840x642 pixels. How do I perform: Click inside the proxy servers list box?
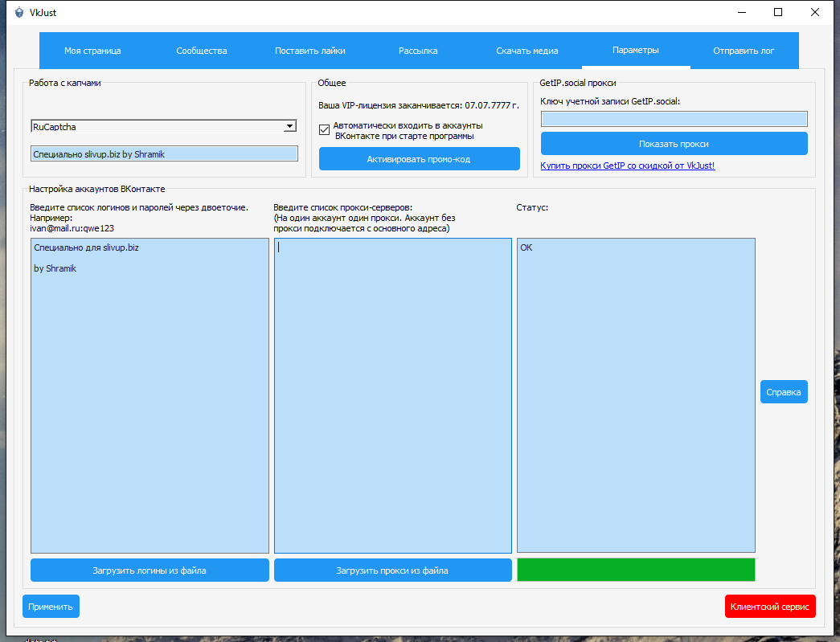point(392,394)
